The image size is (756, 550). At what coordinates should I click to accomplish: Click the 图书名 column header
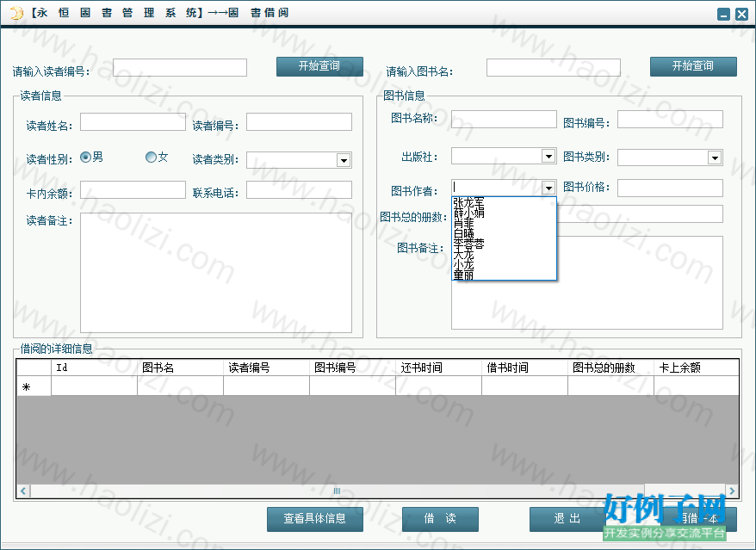180,368
